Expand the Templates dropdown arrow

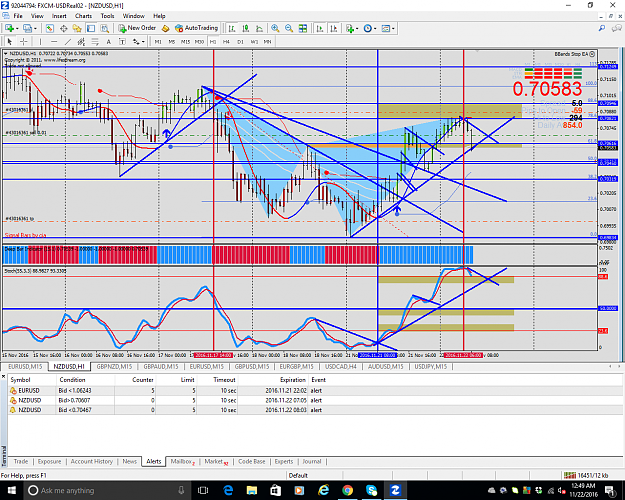393,29
